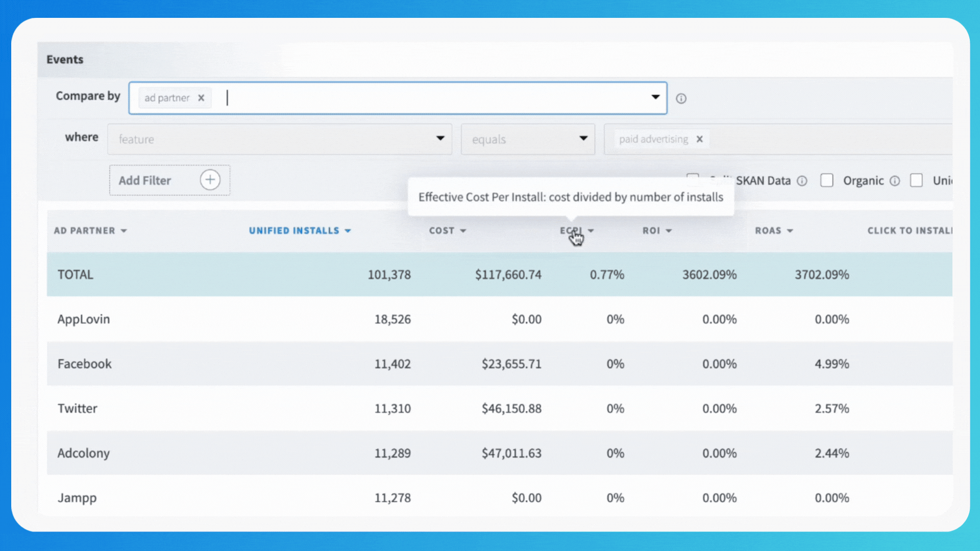This screenshot has height=551, width=980.
Task: Click the Unified Installs column header
Action: coord(293,230)
